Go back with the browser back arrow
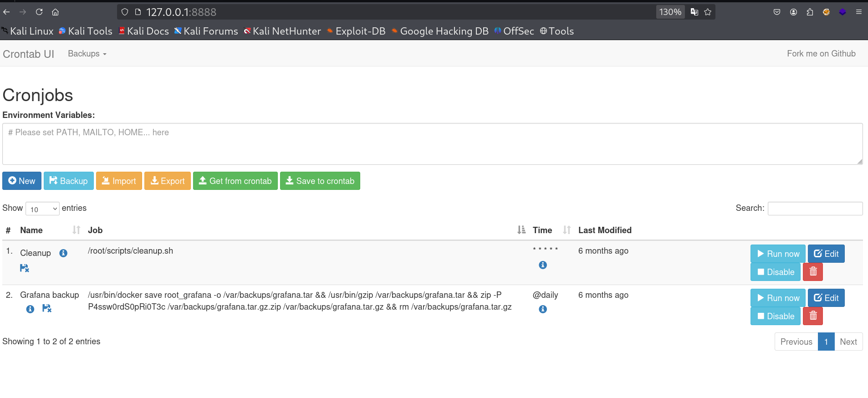The height and width of the screenshot is (398, 868). (7, 12)
